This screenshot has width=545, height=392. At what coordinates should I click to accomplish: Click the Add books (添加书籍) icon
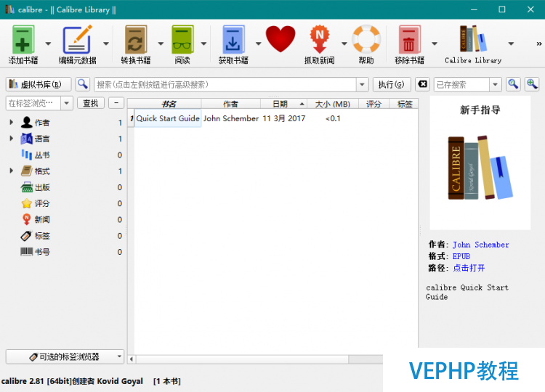pos(23,40)
